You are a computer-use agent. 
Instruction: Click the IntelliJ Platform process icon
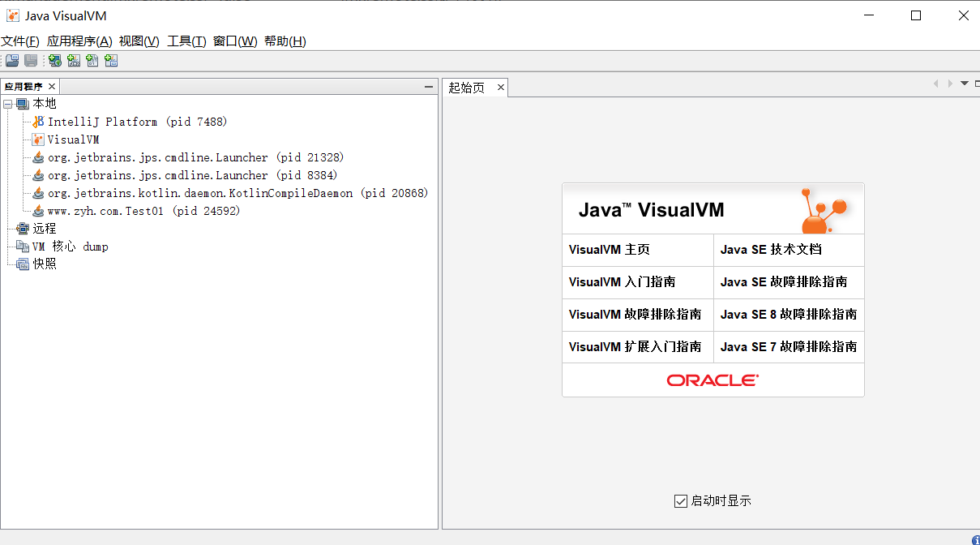[38, 122]
